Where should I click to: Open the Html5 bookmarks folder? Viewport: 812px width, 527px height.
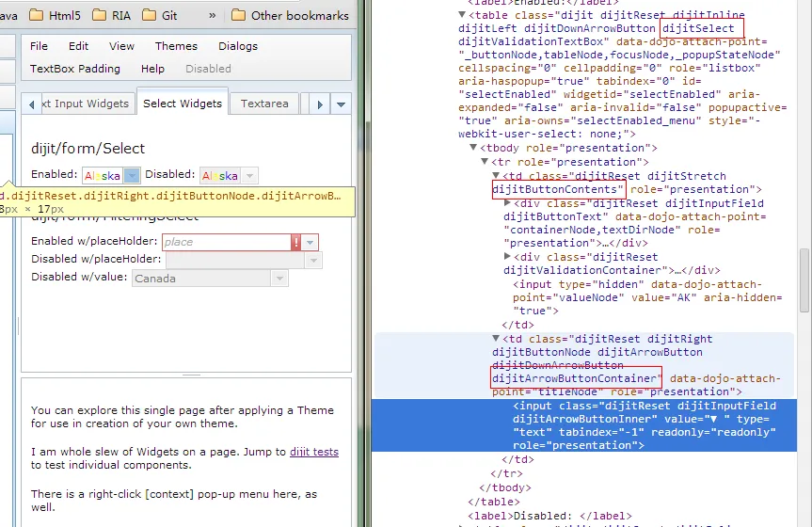[x=55, y=16]
